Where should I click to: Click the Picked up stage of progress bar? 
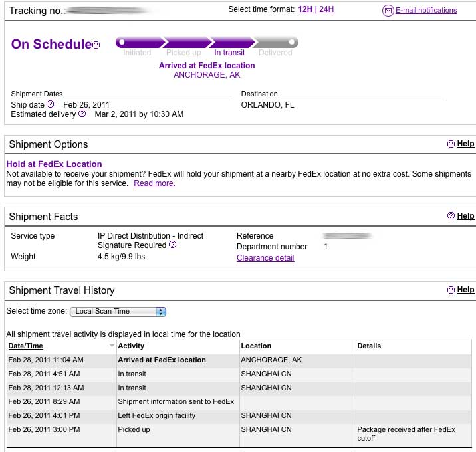[187, 43]
